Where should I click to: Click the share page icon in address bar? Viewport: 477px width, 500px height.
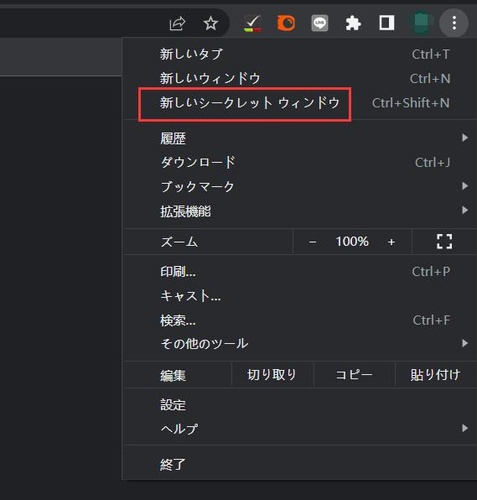177,23
